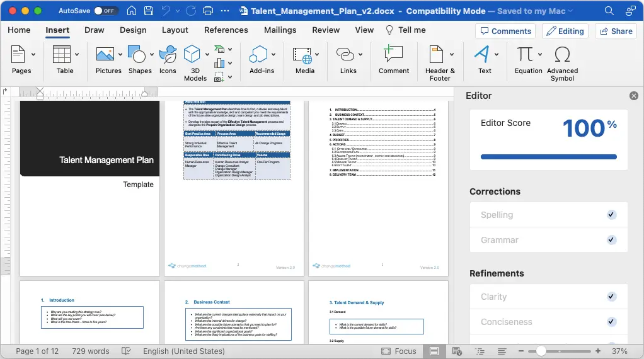Click the Save icon in the title bar
Viewport: 644px width, 359px height.
coord(149,11)
